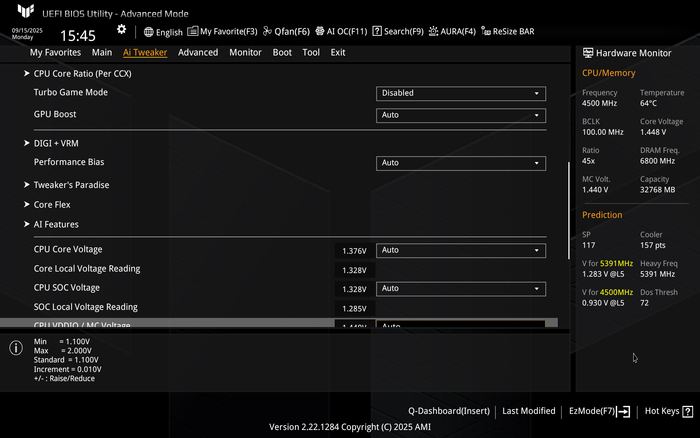The width and height of the screenshot is (700, 438).
Task: Click EzMode (F7) button
Action: point(599,411)
